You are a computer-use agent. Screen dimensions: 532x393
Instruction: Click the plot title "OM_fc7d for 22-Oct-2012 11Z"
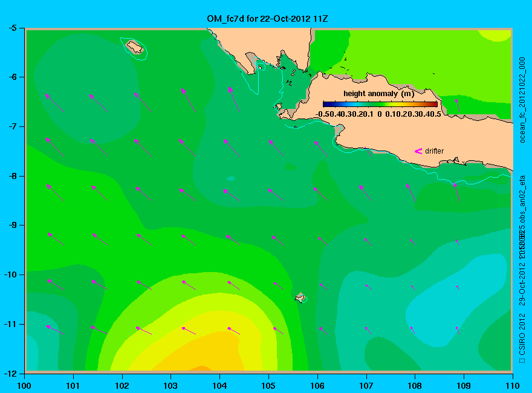click(267, 19)
